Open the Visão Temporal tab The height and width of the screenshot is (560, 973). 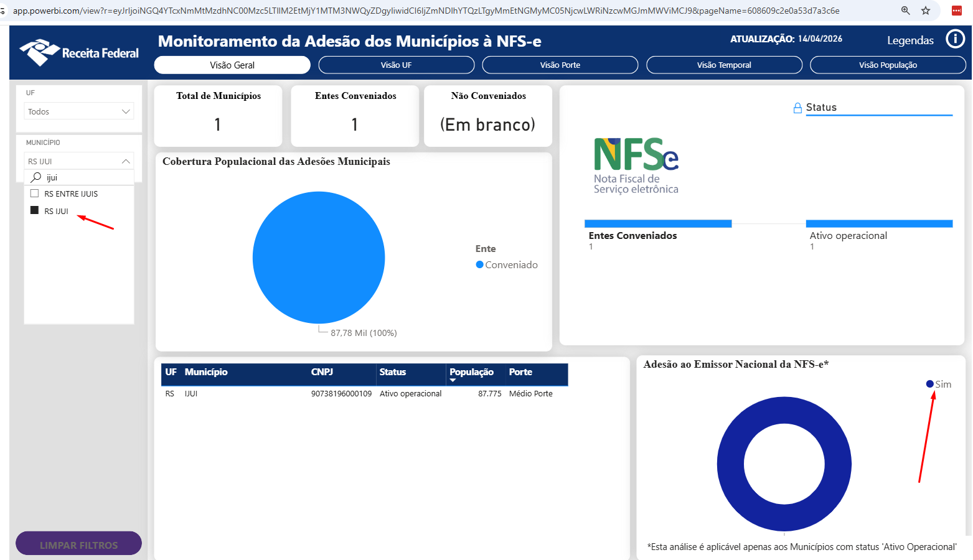pos(724,65)
